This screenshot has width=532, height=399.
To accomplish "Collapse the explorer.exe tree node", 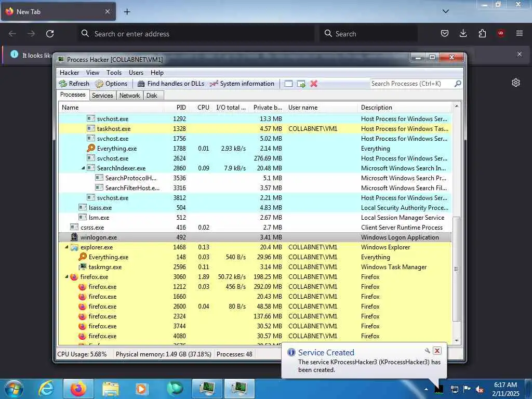I will [66, 247].
